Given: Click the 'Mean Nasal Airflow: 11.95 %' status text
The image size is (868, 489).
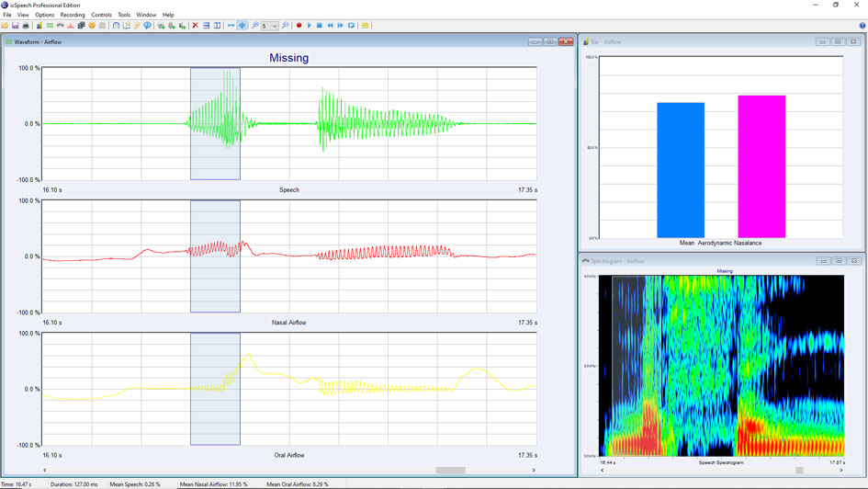Looking at the screenshot, I should click(x=214, y=484).
